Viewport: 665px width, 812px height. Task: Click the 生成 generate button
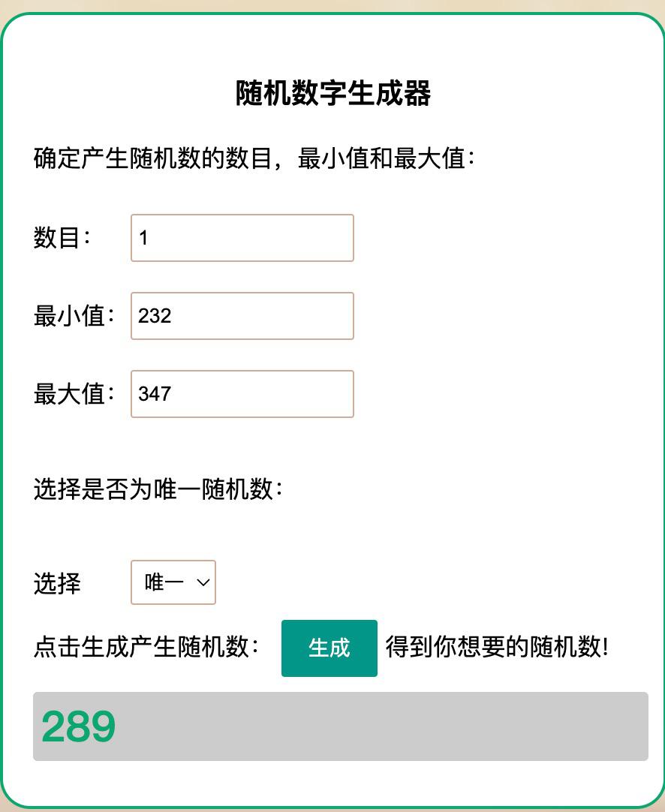[329, 648]
